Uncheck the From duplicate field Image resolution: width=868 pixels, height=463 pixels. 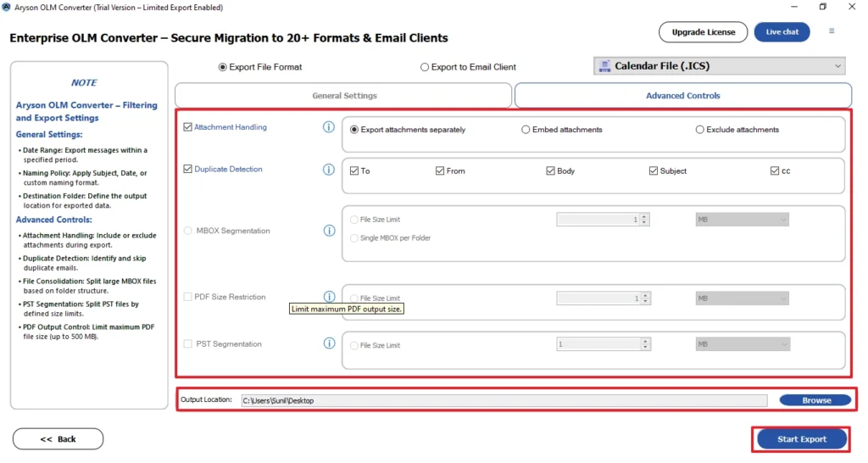coord(440,171)
